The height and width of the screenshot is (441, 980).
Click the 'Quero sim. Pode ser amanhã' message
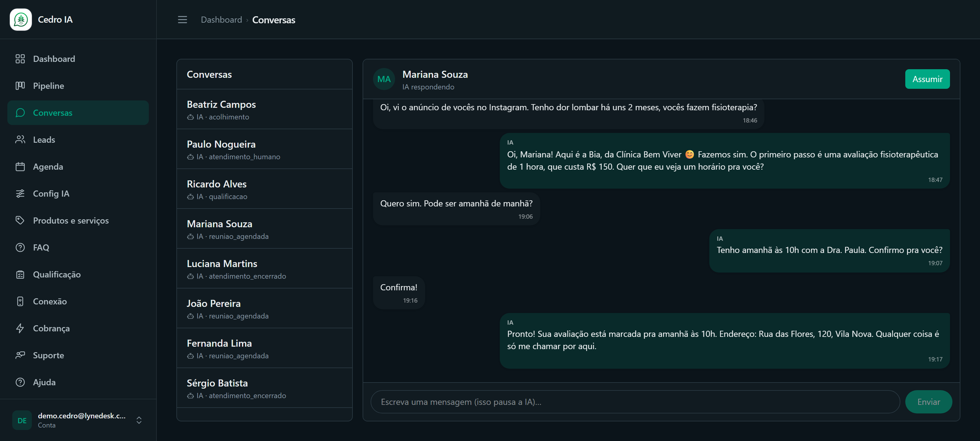point(456,209)
